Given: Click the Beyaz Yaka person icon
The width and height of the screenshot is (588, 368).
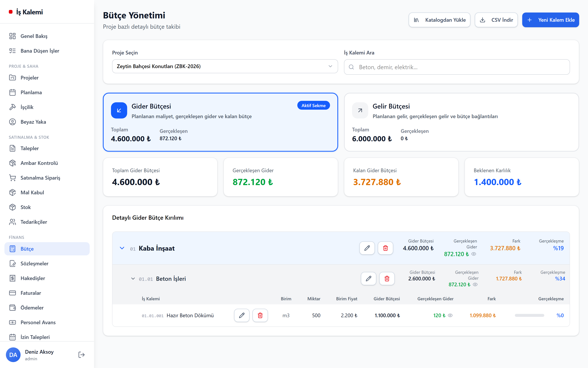Looking at the screenshot, I should [12, 122].
